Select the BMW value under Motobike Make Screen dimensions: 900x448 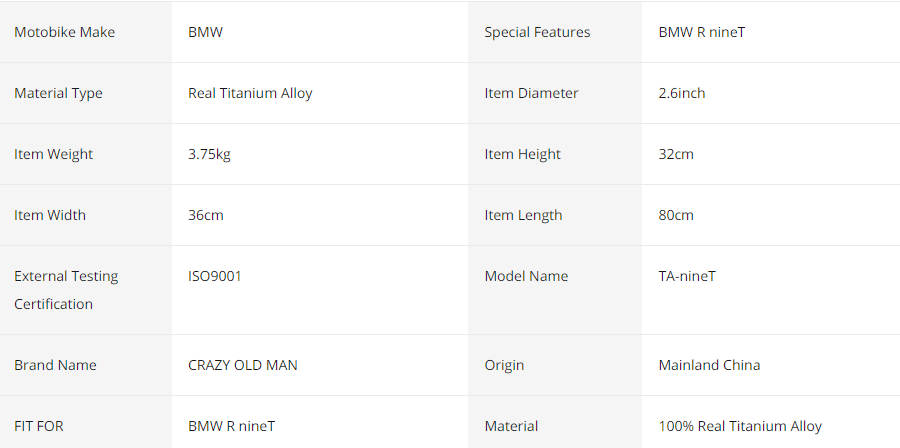205,32
